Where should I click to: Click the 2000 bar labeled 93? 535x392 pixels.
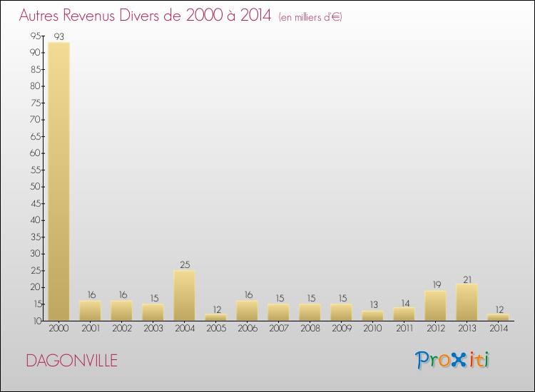pos(58,181)
